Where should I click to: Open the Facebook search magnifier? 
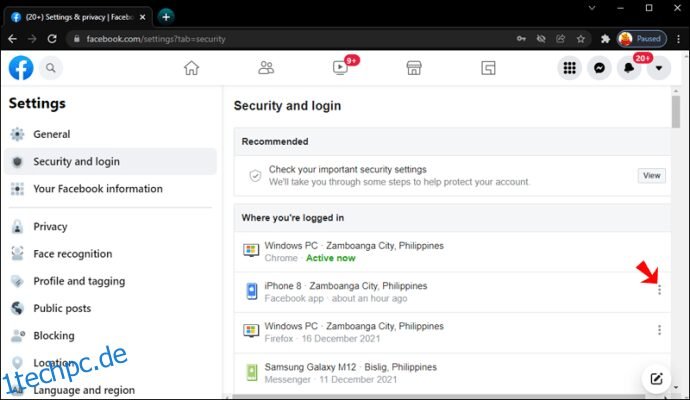[x=51, y=68]
